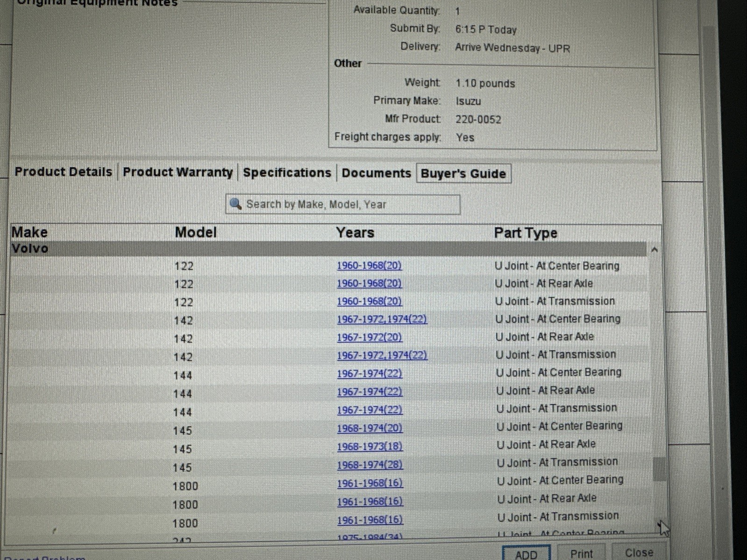The width and height of the screenshot is (747, 560).
Task: Open years link for 144 At Center Bearing
Action: (x=370, y=373)
